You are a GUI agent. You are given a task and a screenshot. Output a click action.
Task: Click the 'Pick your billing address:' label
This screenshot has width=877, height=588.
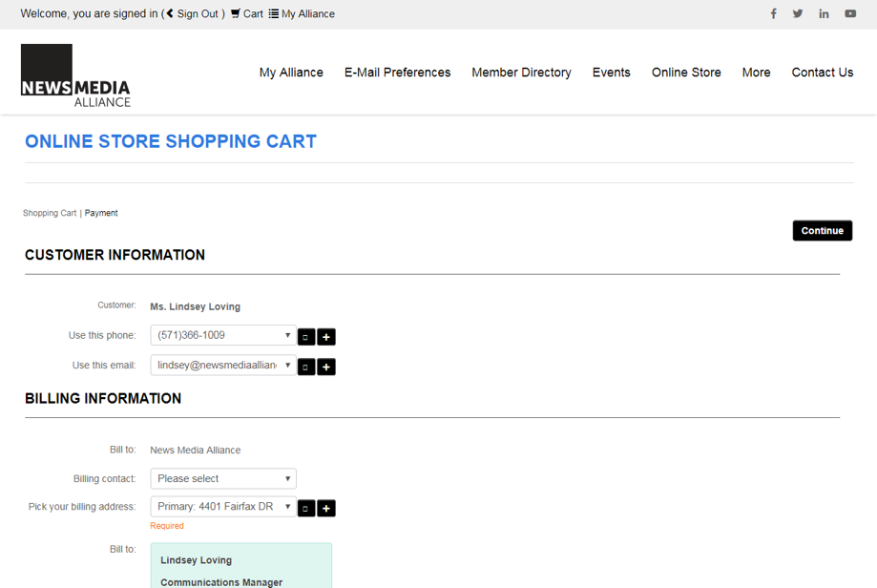click(x=82, y=507)
